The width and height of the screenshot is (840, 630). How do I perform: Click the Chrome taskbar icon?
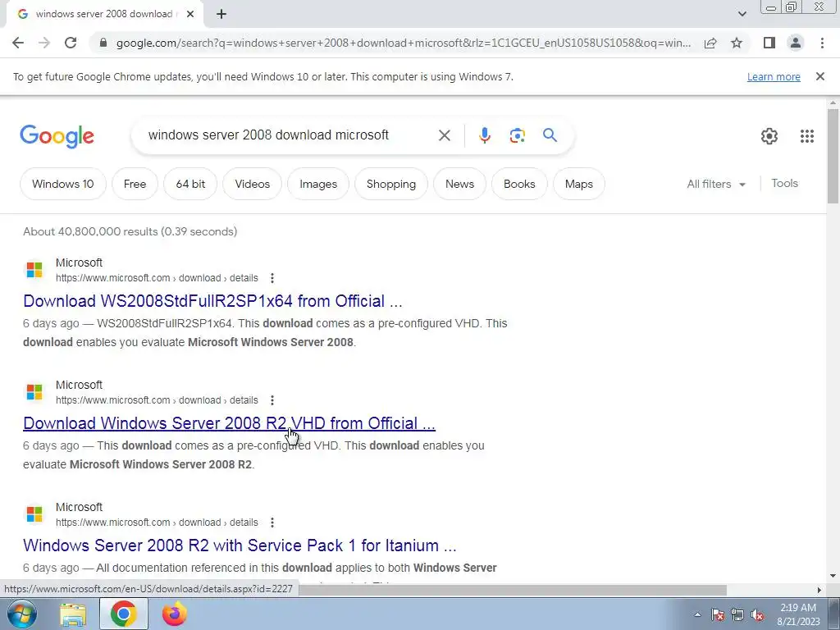pyautogui.click(x=124, y=614)
